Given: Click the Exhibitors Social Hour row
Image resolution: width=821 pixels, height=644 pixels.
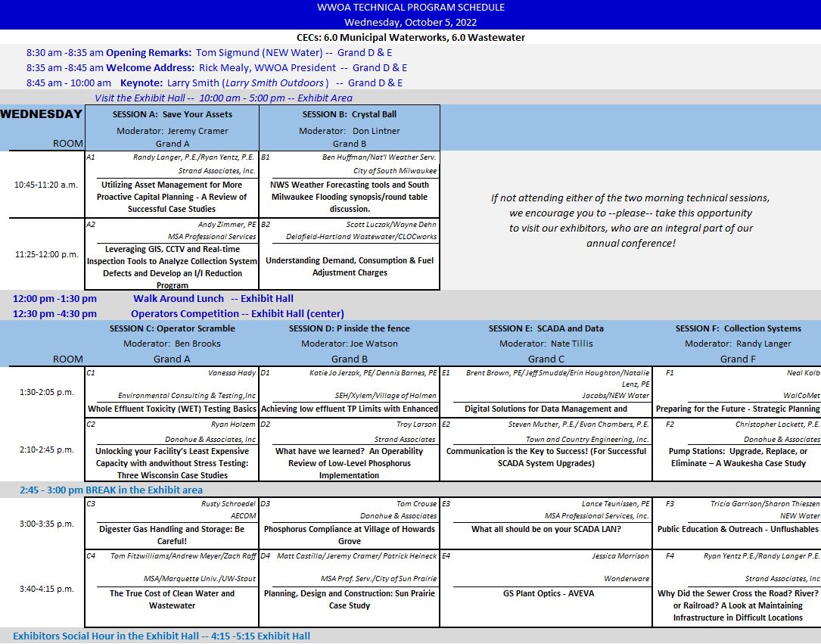Looking at the screenshot, I should click(x=161, y=636).
